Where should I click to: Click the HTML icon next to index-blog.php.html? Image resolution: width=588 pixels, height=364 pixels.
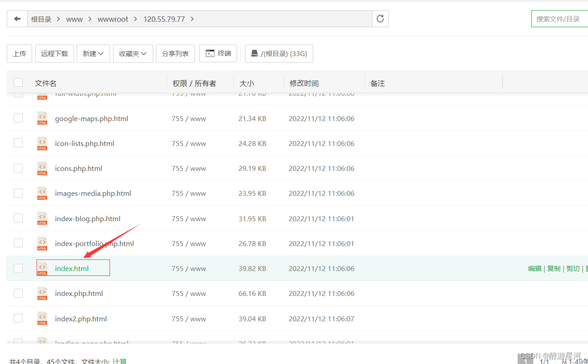pos(42,218)
